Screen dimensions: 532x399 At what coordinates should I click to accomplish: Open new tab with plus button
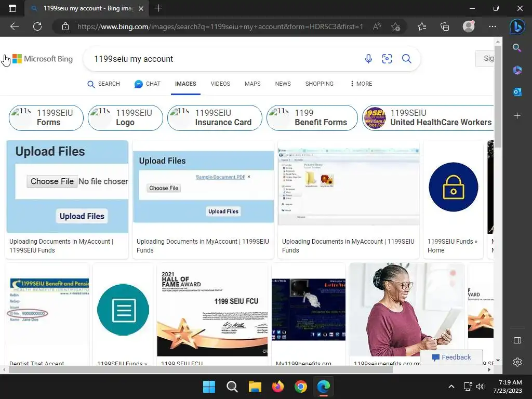[x=158, y=8]
